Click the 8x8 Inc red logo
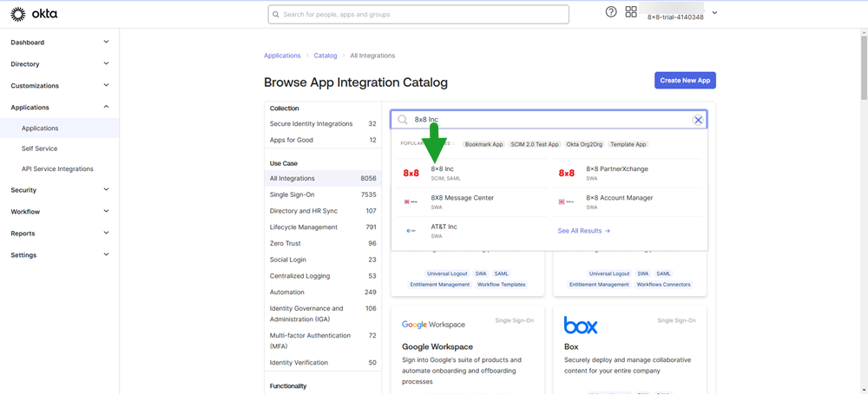Screen dimensions: 868x395 click(x=411, y=174)
